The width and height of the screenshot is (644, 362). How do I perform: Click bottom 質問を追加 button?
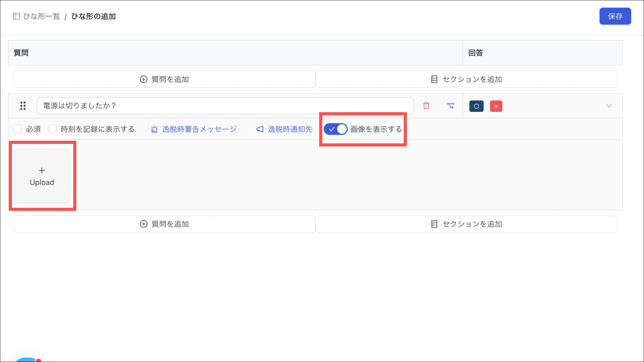(x=164, y=224)
